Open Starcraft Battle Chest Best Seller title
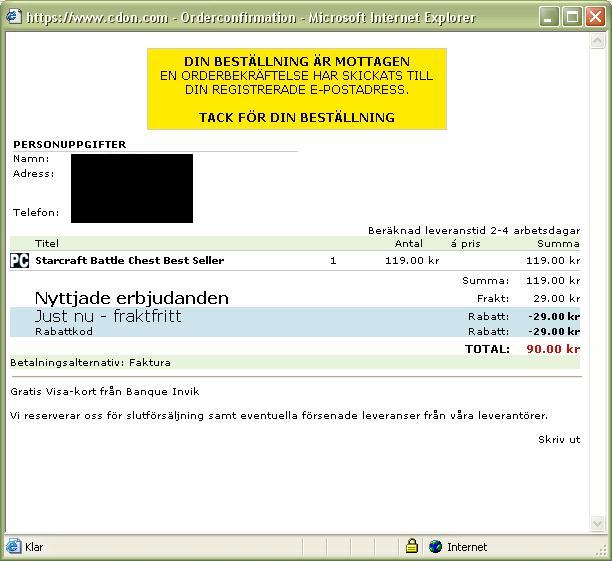Image resolution: width=612 pixels, height=561 pixels. 130,260
